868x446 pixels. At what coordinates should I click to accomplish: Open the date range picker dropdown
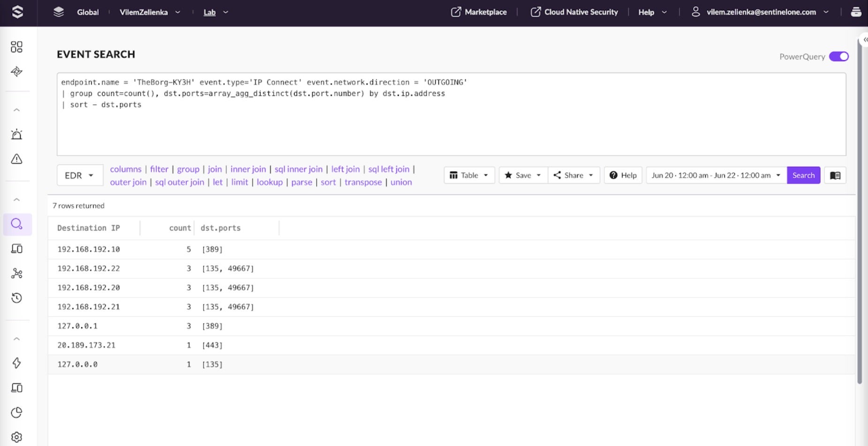coord(716,175)
